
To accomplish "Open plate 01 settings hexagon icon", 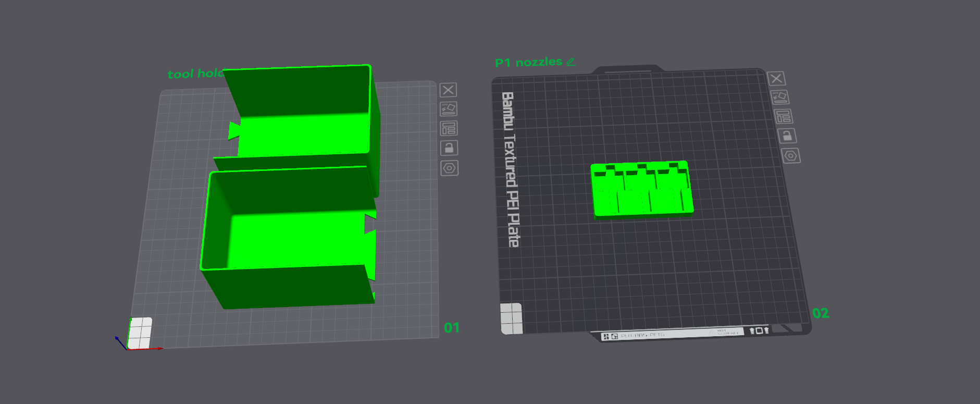I will point(450,168).
